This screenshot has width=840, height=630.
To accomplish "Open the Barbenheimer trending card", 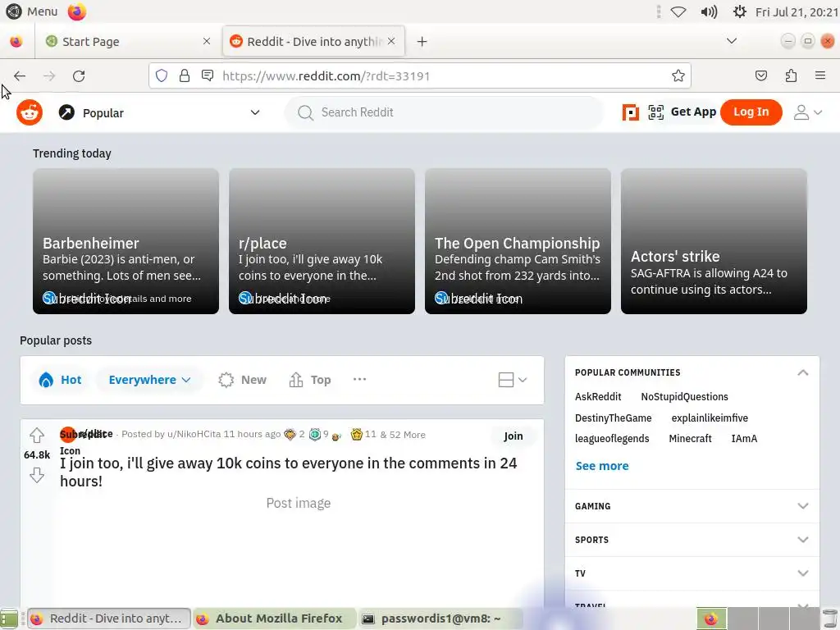I will [126, 241].
